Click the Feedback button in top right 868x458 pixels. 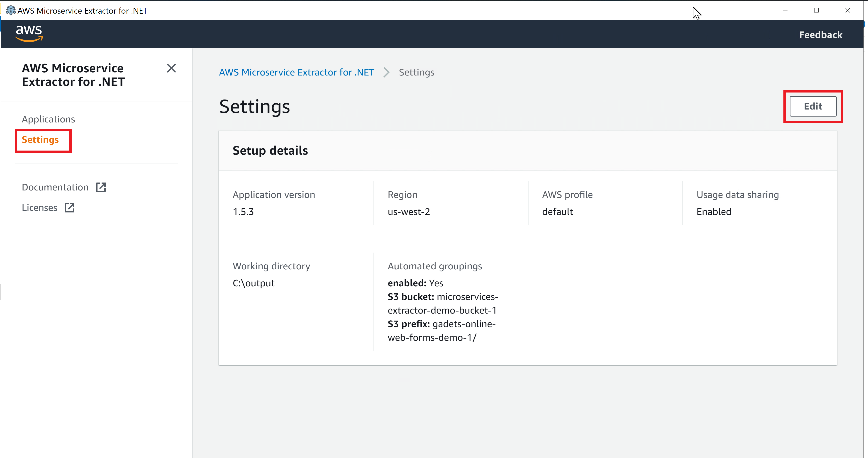[821, 34]
